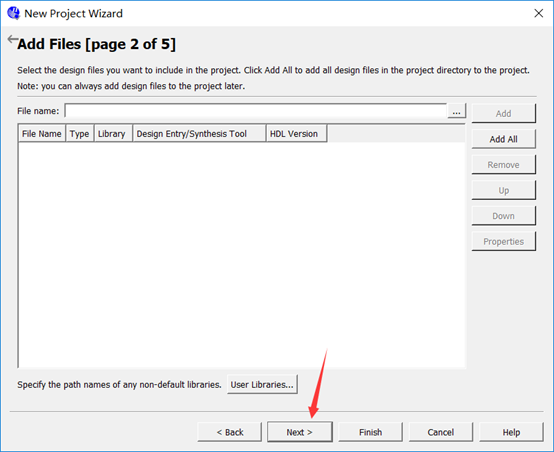This screenshot has height=452, width=554.
Task: Click the HDL Version column header
Action: (297, 134)
